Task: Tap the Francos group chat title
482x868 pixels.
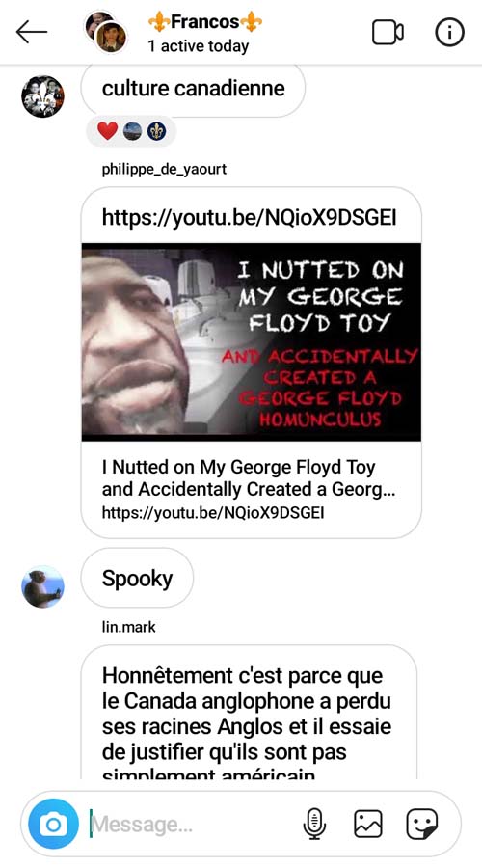Action: tap(204, 22)
